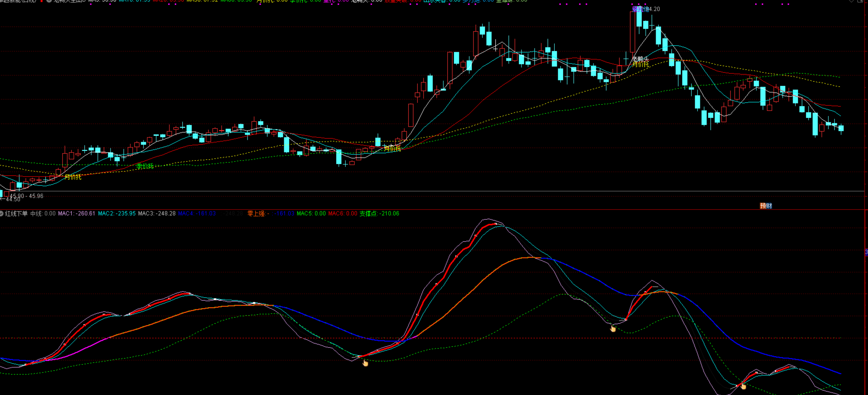This screenshot has height=395, width=868.
Task: Click the green 季价托 chart label
Action: pos(145,166)
